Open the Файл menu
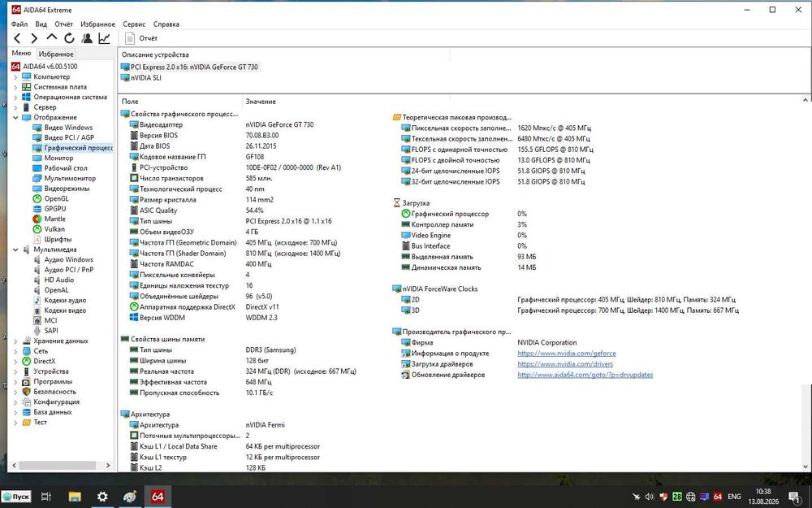812x508 pixels. coord(19,24)
